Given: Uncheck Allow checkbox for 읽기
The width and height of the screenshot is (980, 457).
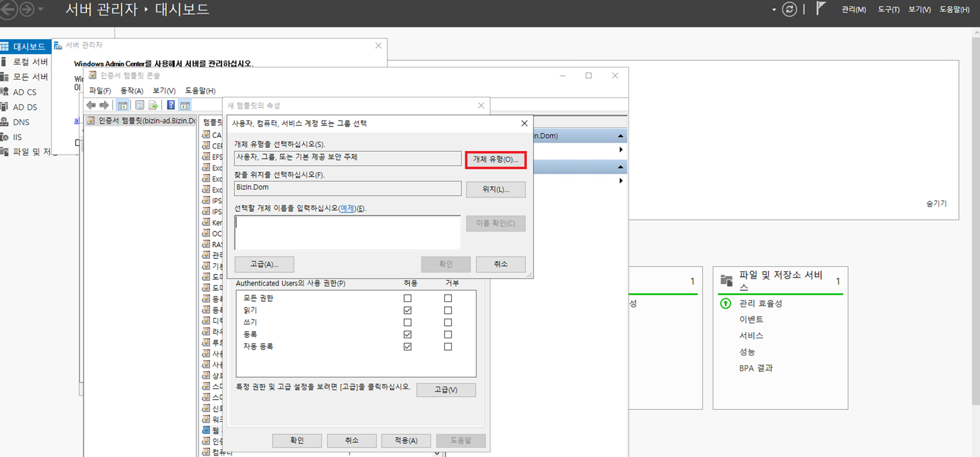Looking at the screenshot, I should (408, 311).
